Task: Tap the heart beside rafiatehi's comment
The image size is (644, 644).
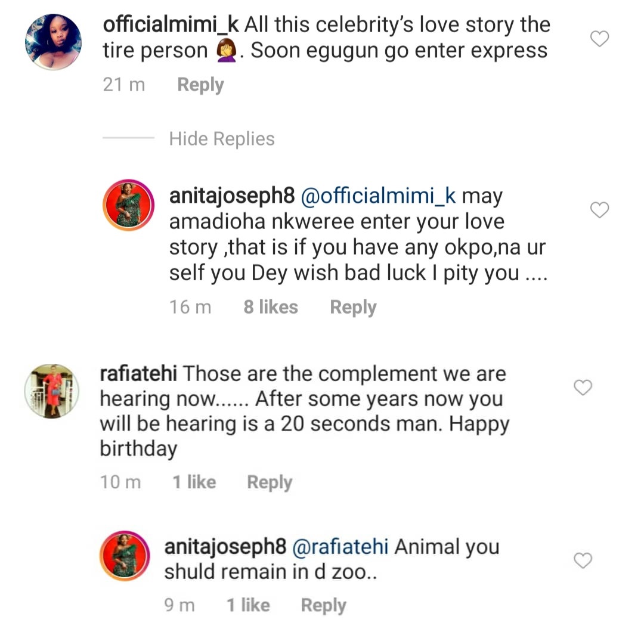Action: pos(583,388)
